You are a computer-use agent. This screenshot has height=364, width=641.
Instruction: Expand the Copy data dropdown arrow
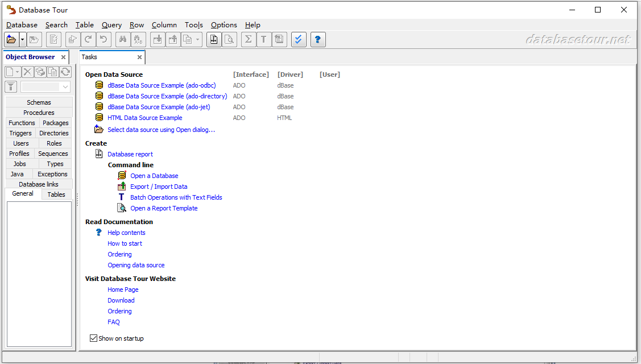coord(198,40)
